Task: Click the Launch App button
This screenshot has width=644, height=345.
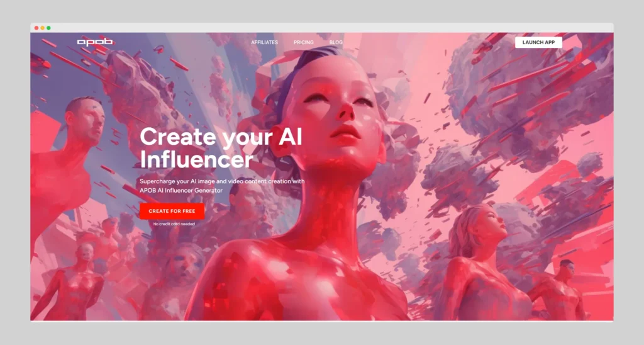Action: click(538, 42)
